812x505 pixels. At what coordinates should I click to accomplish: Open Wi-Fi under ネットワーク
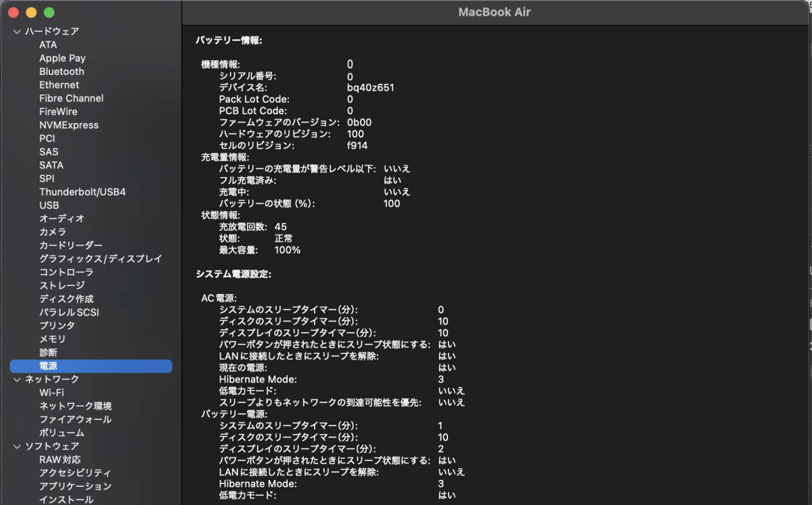(x=51, y=393)
